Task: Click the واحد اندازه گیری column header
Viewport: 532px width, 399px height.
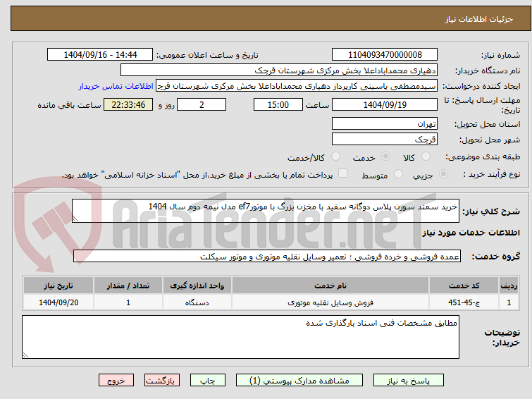Action: point(197,286)
